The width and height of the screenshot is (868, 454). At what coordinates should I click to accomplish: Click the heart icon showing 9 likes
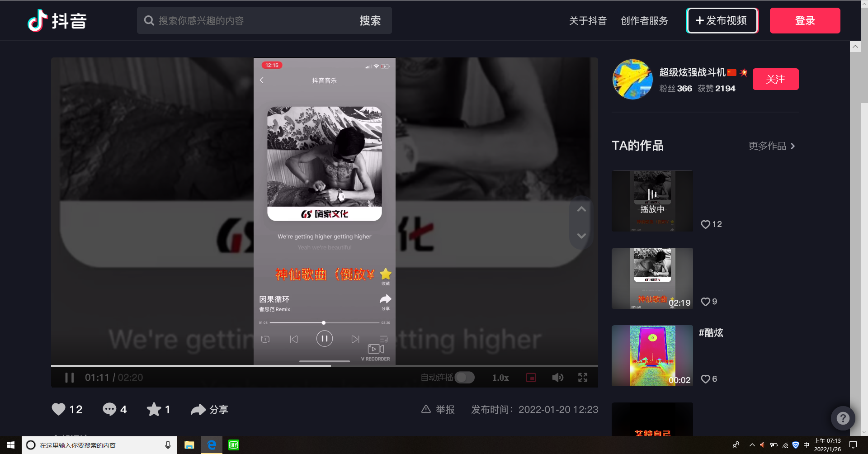(705, 302)
